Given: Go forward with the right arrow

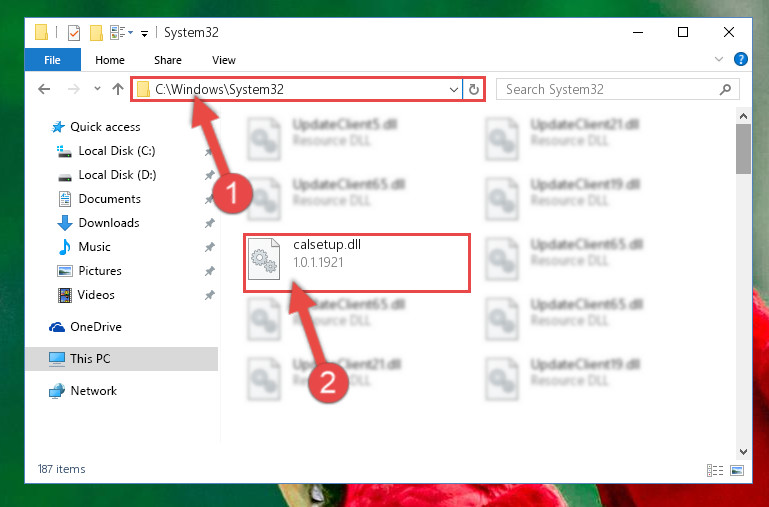Looking at the screenshot, I should 74,89.
